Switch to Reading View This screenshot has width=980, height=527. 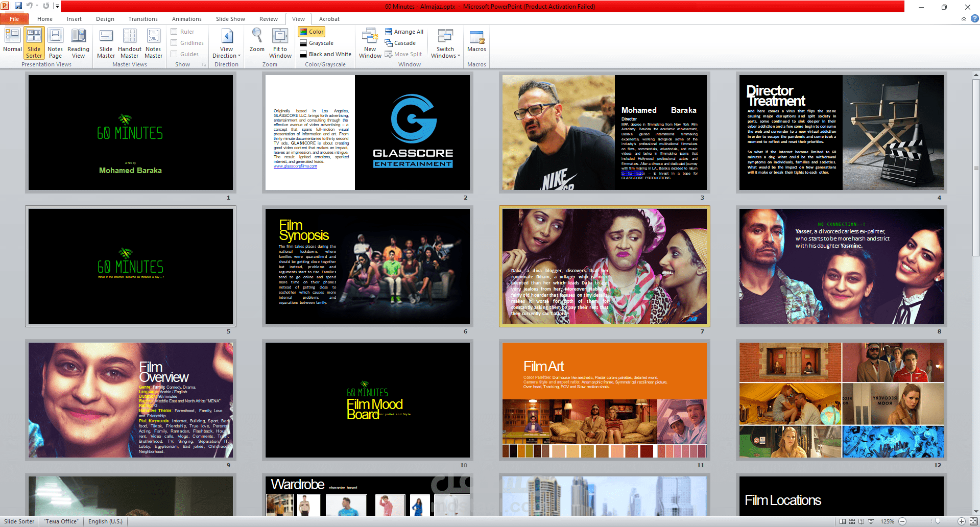pos(78,43)
